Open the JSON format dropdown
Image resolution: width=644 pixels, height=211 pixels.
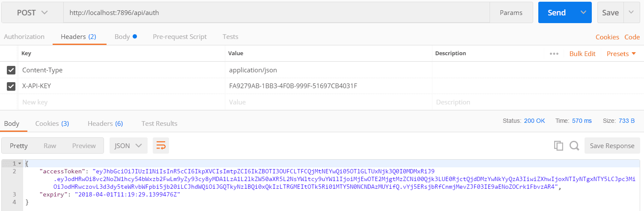pyautogui.click(x=128, y=146)
